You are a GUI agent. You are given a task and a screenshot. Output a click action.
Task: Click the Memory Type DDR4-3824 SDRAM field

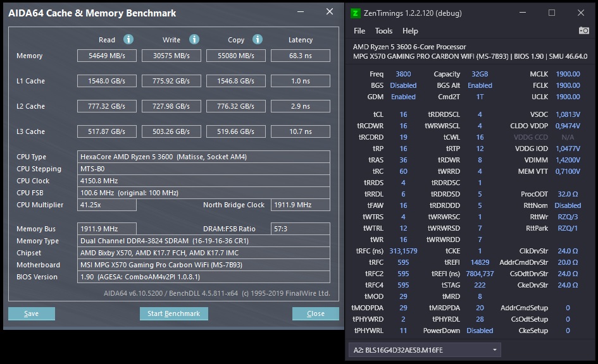click(204, 241)
